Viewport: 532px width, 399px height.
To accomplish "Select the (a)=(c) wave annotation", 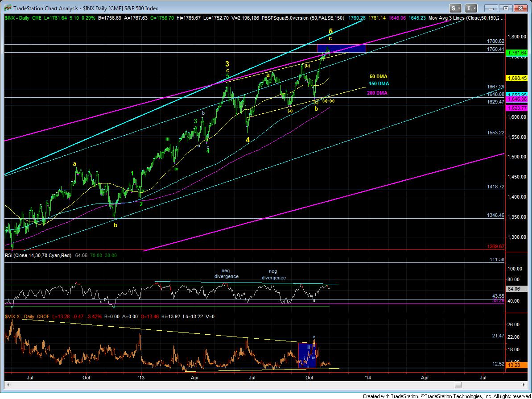I will pos(329,101).
